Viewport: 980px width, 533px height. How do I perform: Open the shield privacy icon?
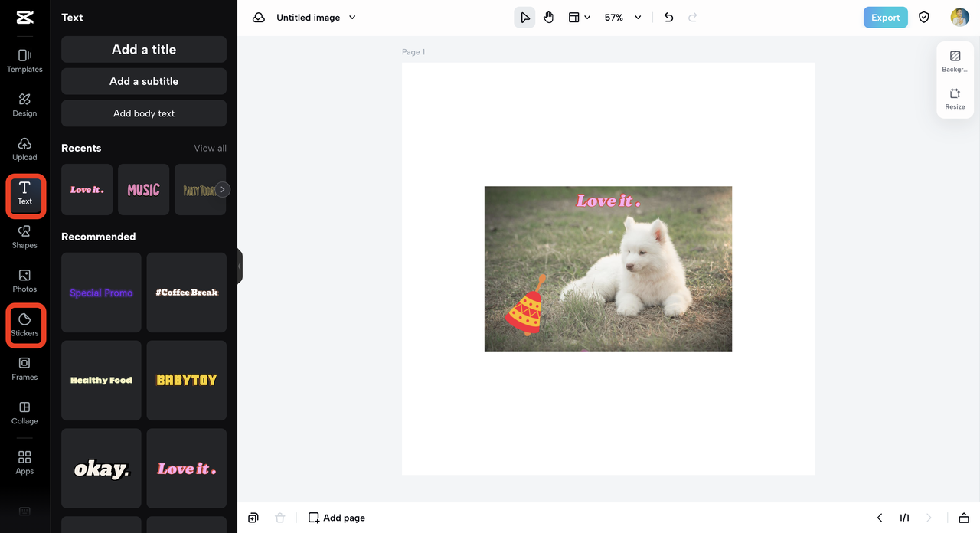(x=924, y=18)
